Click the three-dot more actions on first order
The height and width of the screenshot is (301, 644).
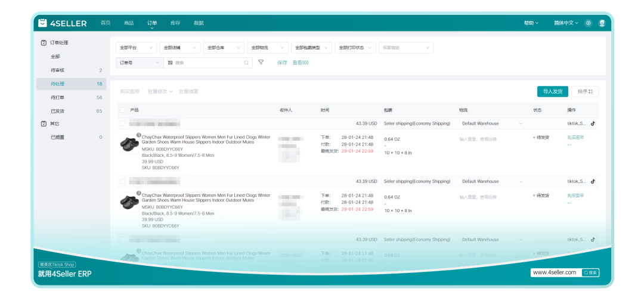(569, 145)
